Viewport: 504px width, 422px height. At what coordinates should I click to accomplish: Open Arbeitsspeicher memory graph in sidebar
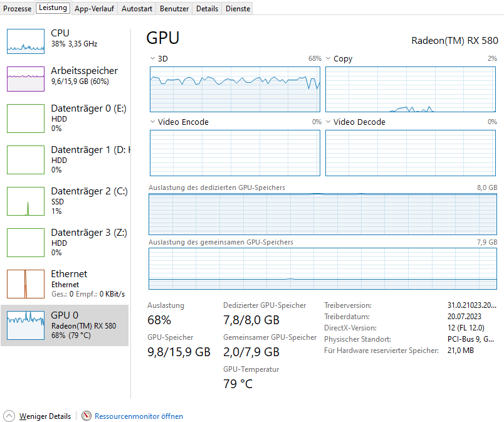click(x=26, y=79)
